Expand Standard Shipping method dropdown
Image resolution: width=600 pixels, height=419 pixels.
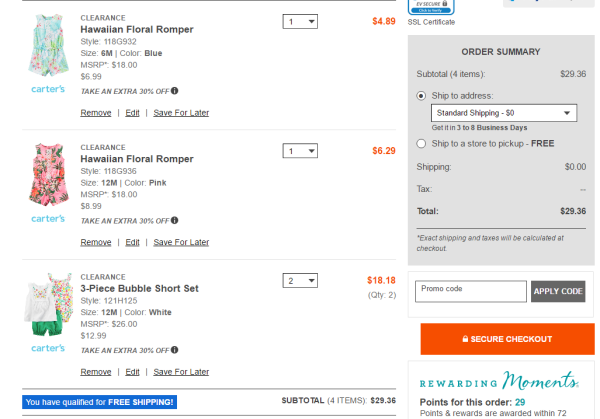(504, 113)
